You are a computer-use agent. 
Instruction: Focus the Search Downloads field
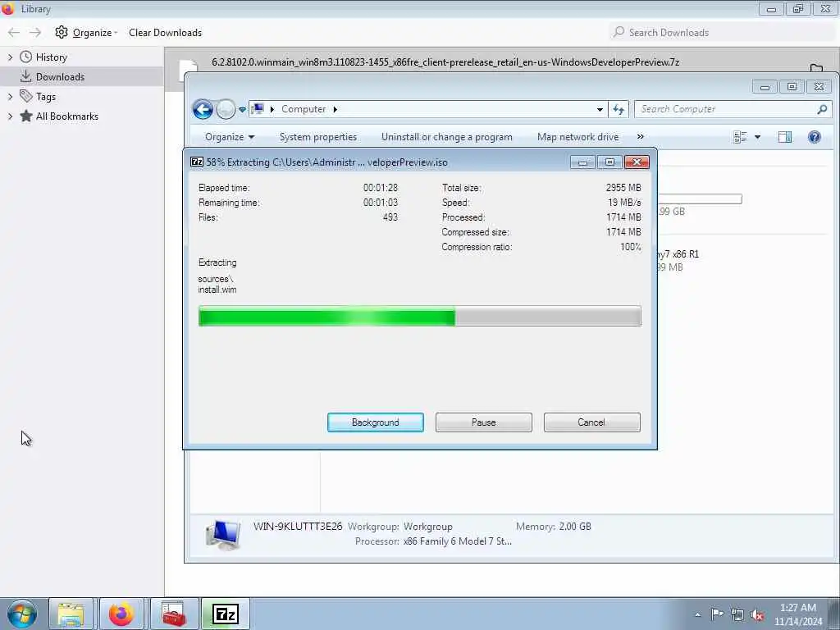click(722, 33)
